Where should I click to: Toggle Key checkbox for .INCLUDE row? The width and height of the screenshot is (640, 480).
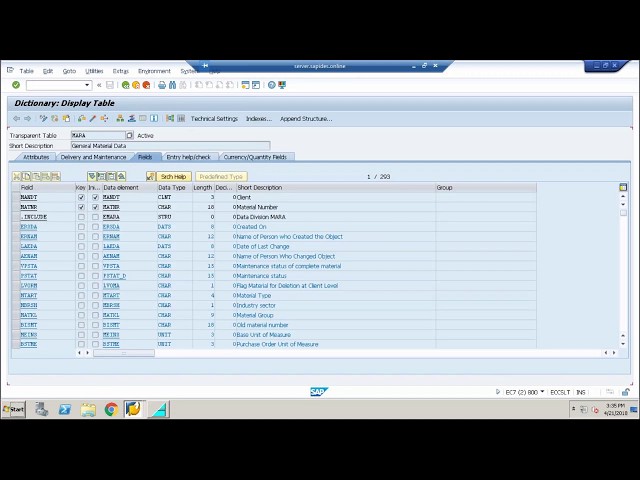pyautogui.click(x=81, y=217)
